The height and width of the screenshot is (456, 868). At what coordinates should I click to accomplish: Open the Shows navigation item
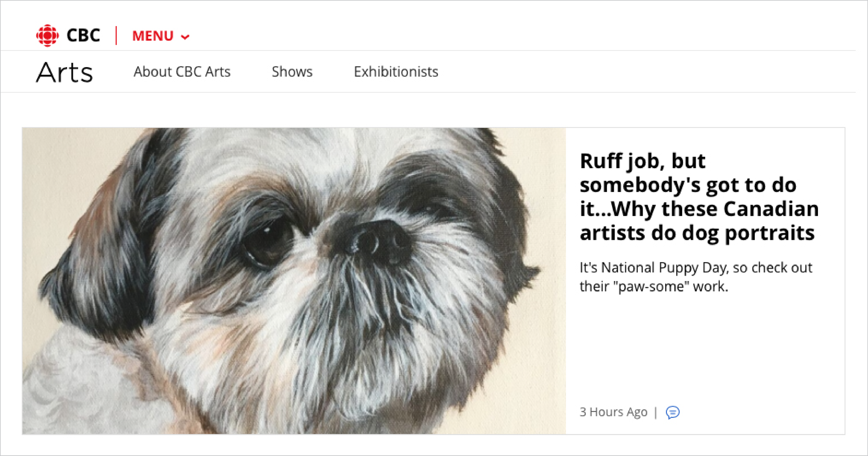point(292,72)
